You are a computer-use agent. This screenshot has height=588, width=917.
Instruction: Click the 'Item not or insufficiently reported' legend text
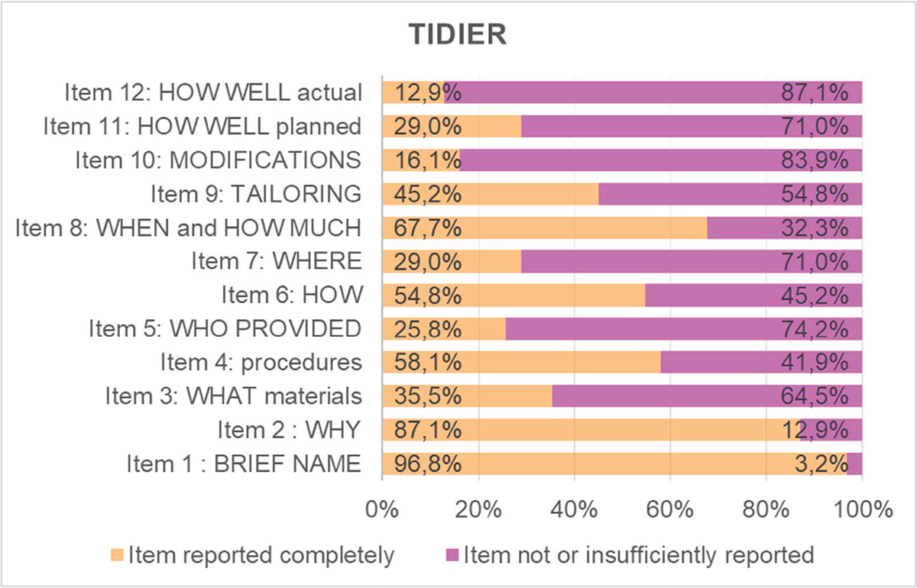pos(639,554)
